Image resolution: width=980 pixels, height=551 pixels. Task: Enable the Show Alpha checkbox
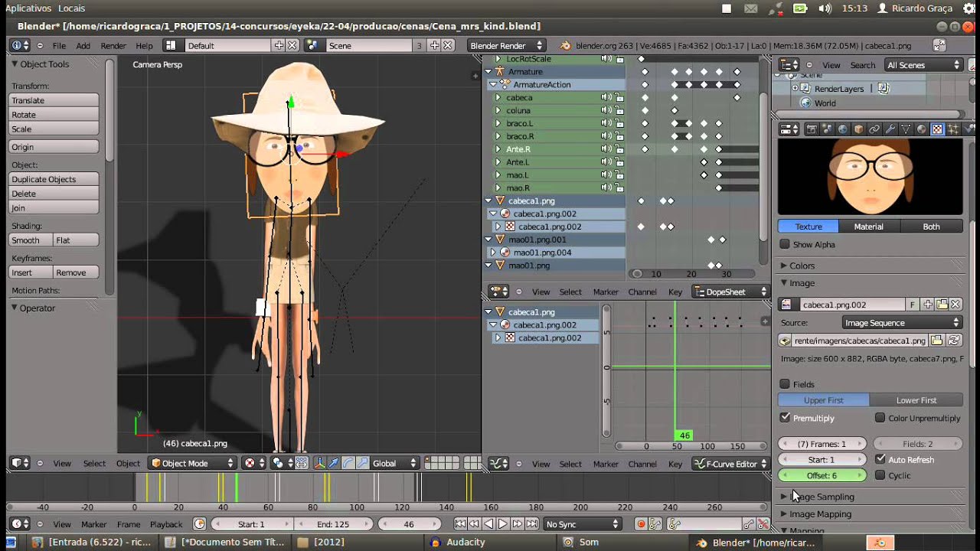click(x=785, y=244)
